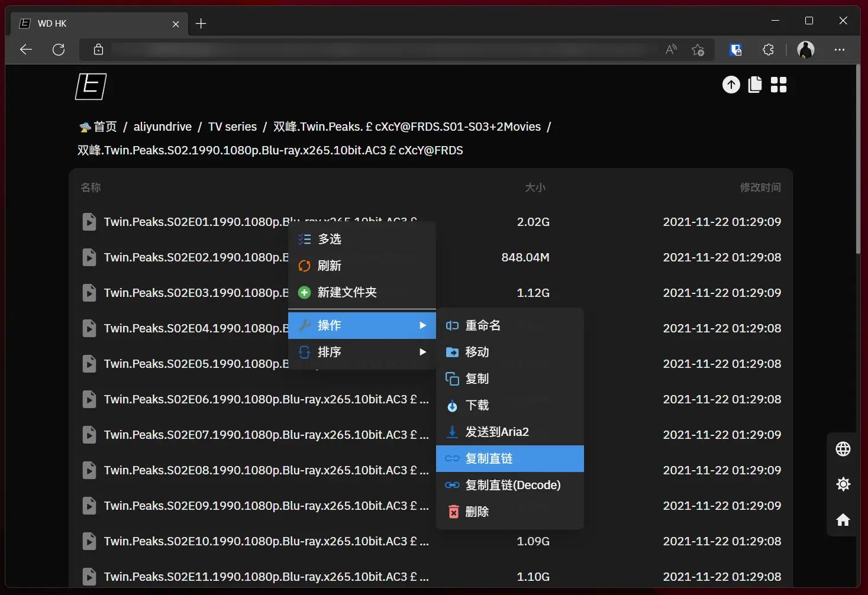
Task: Open browser extensions puzzle icon
Action: 769,50
